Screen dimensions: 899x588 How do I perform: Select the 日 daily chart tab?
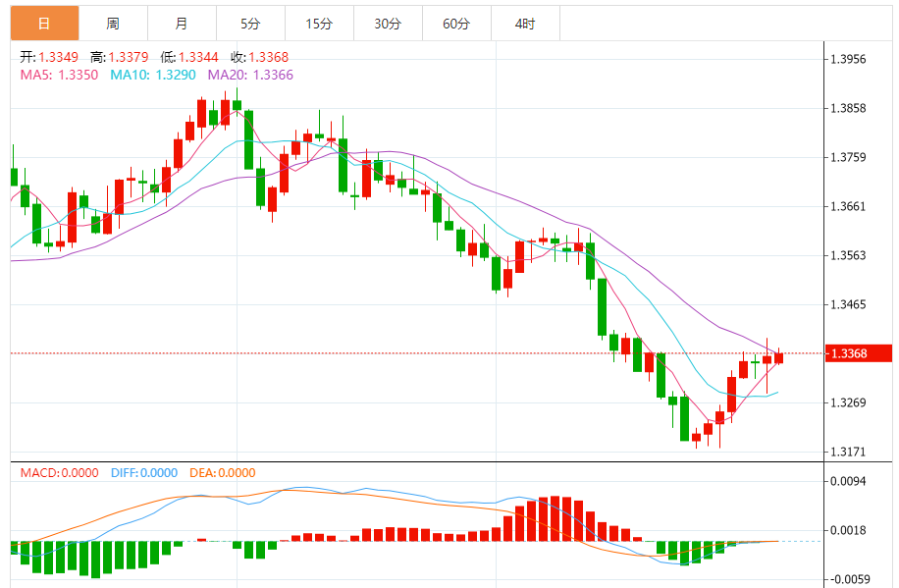click(x=45, y=24)
